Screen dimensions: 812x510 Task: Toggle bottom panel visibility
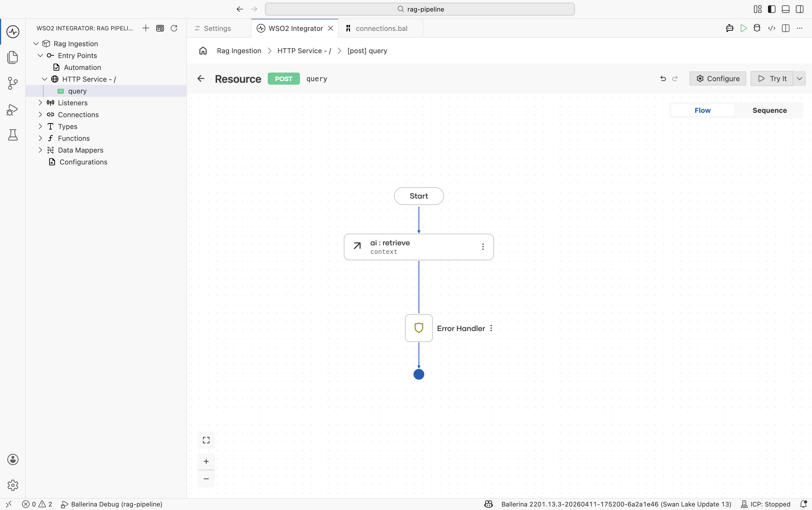[786, 9]
